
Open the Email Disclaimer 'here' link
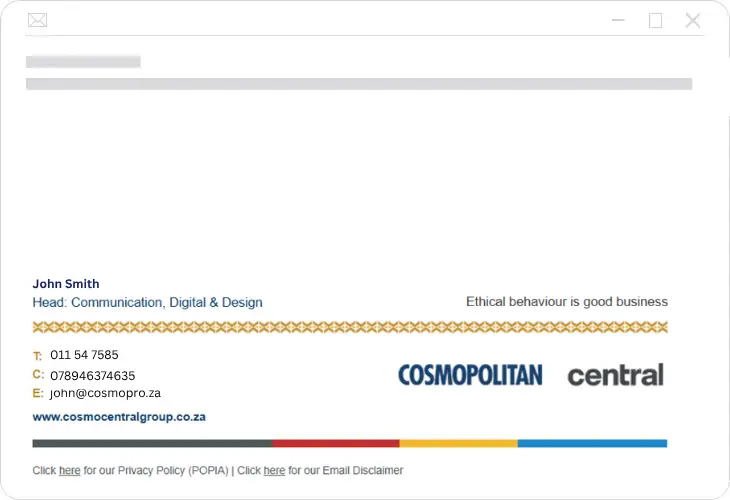click(274, 470)
